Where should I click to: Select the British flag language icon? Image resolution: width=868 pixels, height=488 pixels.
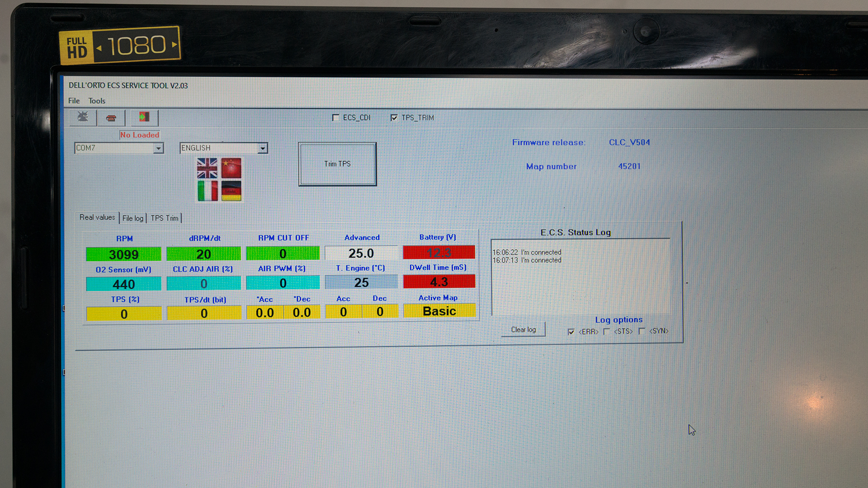pos(207,168)
